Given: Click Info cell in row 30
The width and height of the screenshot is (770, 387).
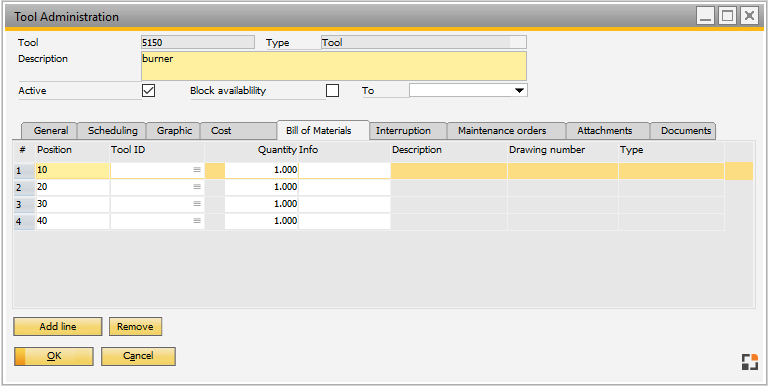Looking at the screenshot, I should pos(344,204).
